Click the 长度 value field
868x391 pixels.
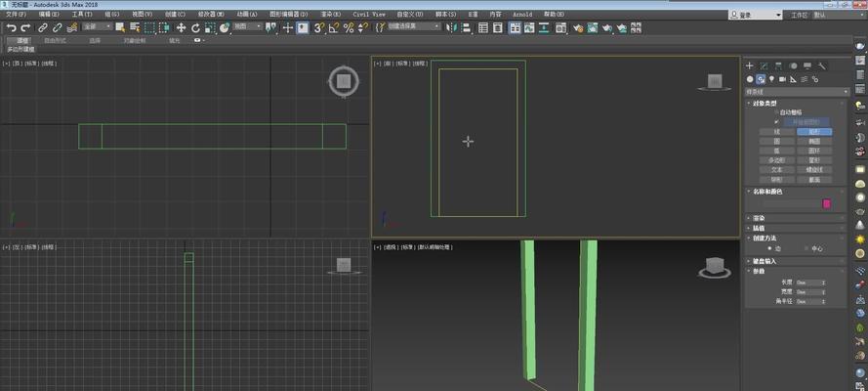[x=808, y=282]
